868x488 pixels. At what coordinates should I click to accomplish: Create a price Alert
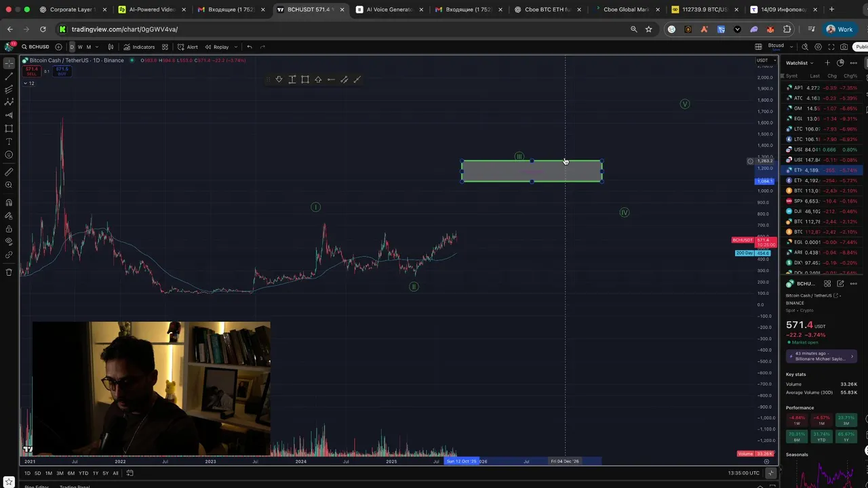(188, 47)
